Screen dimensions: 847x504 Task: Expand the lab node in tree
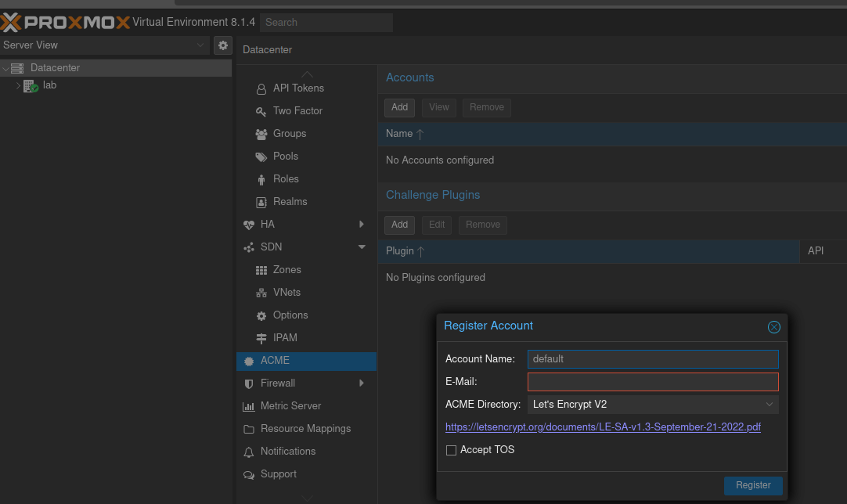[18, 85]
